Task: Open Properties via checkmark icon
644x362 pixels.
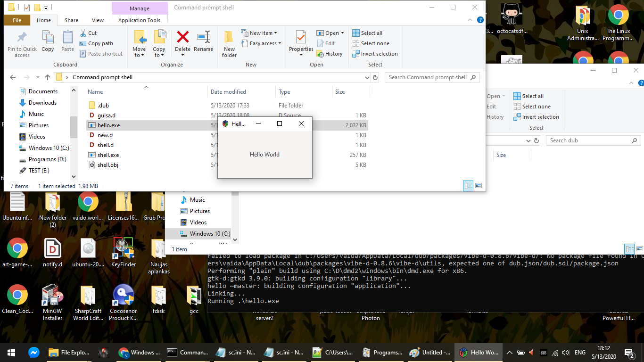Action: (x=301, y=41)
